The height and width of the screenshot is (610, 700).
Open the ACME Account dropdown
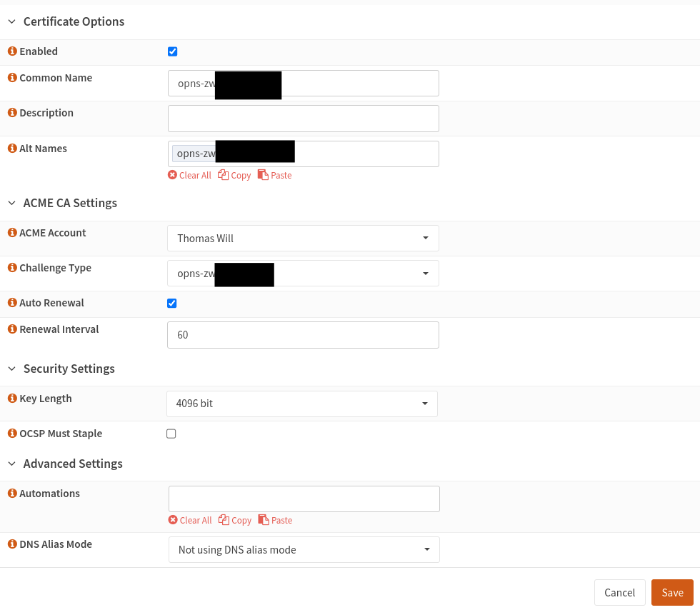pyautogui.click(x=303, y=239)
